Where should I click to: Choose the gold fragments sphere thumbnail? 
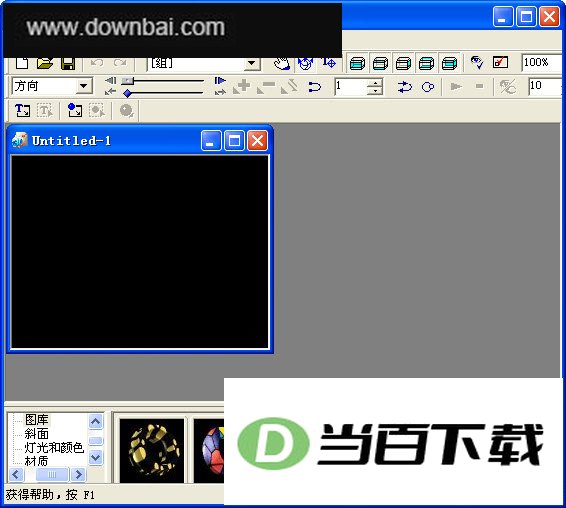tap(152, 450)
